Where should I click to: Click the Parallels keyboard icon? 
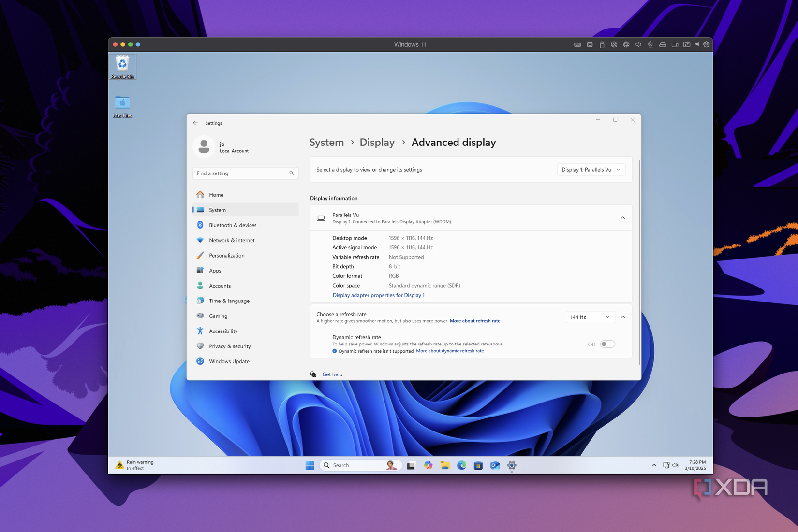click(x=577, y=44)
